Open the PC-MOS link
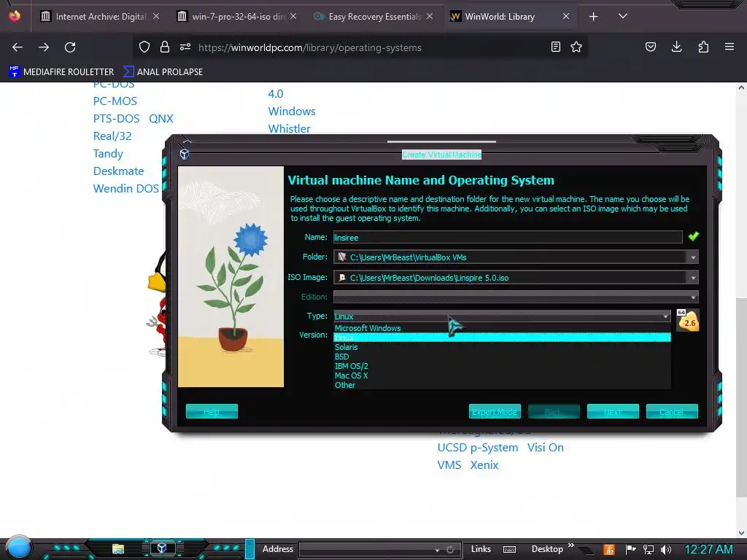 (x=115, y=101)
